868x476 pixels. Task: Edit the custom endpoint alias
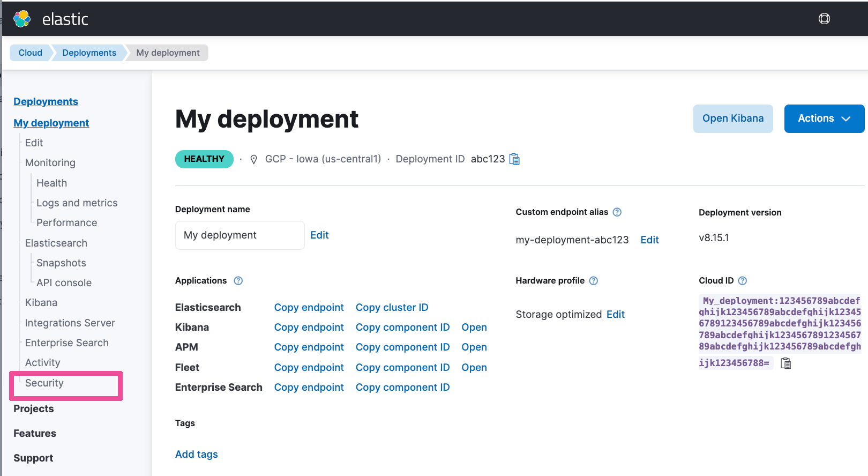649,240
